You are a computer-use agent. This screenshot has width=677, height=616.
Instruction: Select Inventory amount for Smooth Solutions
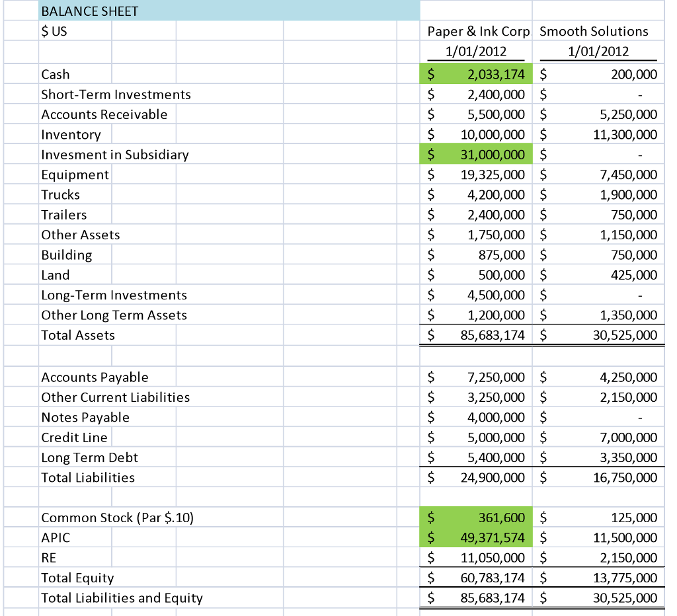598,135
